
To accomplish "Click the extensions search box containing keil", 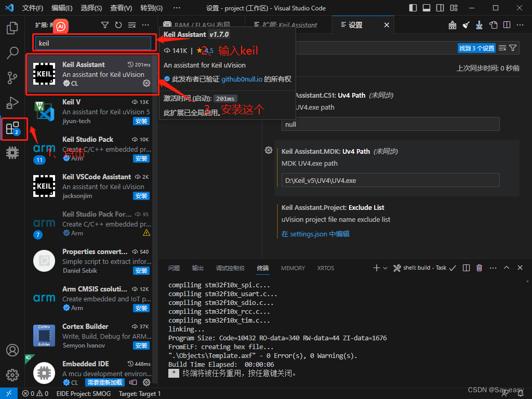I will click(94, 43).
